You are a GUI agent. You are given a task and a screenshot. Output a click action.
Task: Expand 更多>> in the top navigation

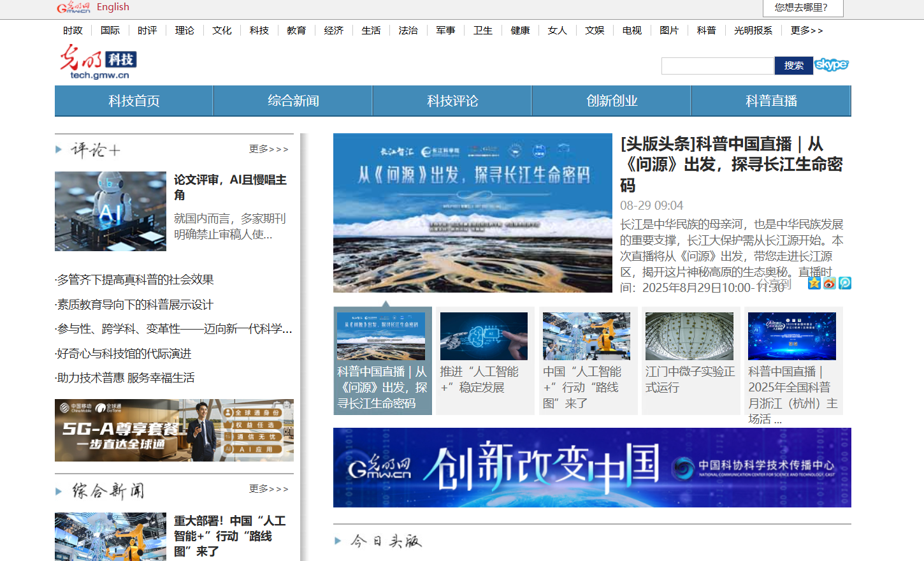pyautogui.click(x=807, y=31)
